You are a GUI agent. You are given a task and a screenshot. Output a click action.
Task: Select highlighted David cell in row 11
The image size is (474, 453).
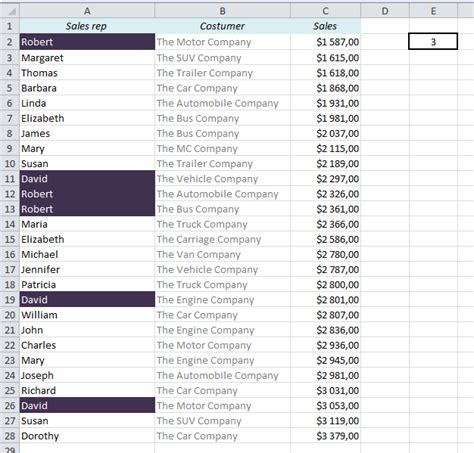87,179
